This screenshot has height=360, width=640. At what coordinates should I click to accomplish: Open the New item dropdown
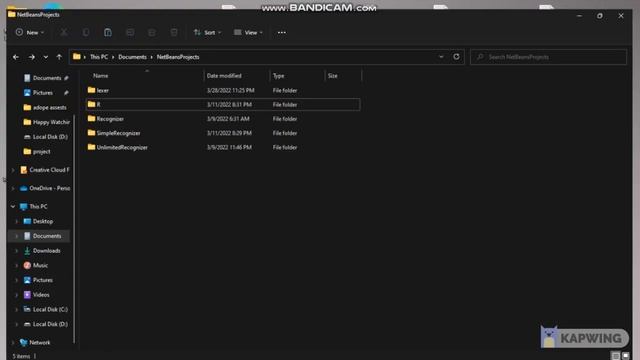(x=30, y=32)
